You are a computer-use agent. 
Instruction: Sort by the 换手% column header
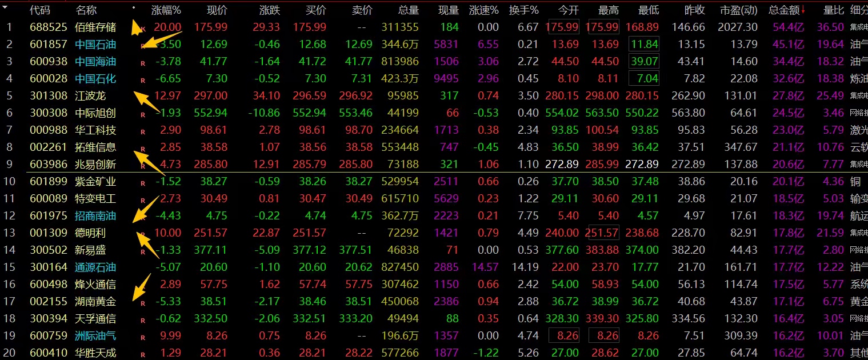pyautogui.click(x=524, y=10)
